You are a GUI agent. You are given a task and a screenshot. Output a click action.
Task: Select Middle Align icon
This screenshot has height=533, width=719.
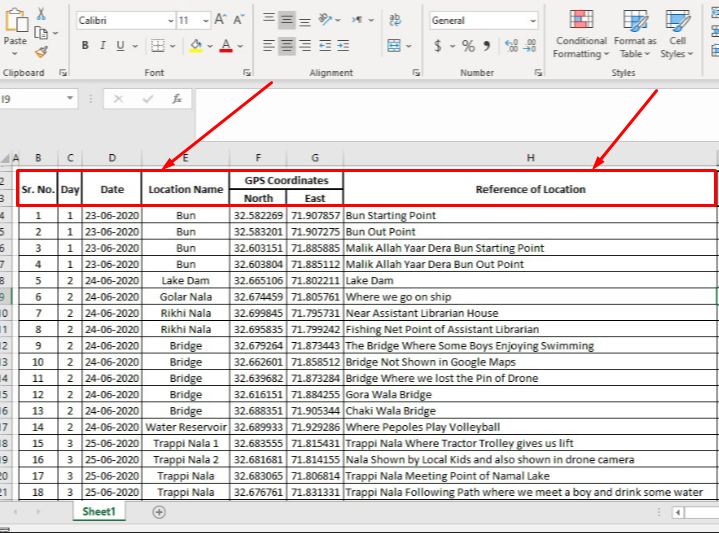(287, 20)
